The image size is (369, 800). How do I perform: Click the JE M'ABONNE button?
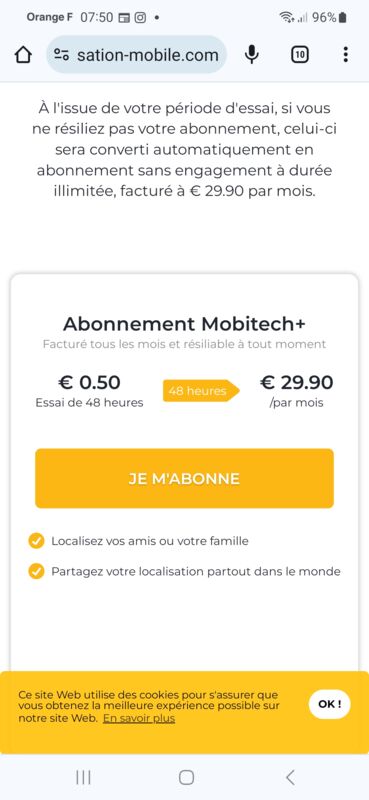184,478
